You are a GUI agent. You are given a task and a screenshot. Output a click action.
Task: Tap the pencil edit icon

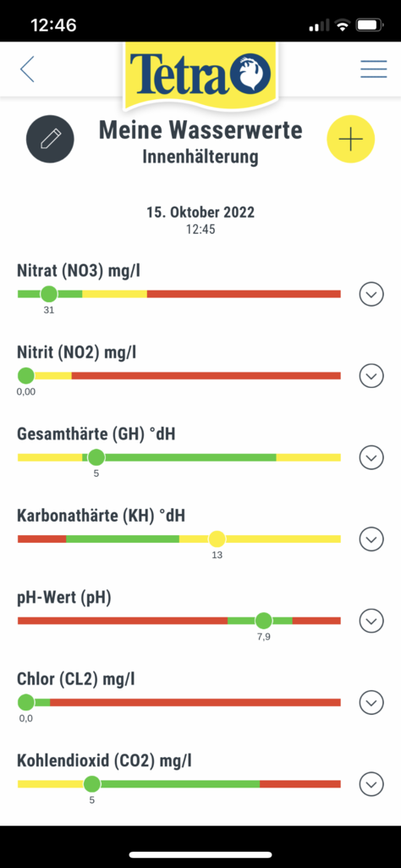50,139
